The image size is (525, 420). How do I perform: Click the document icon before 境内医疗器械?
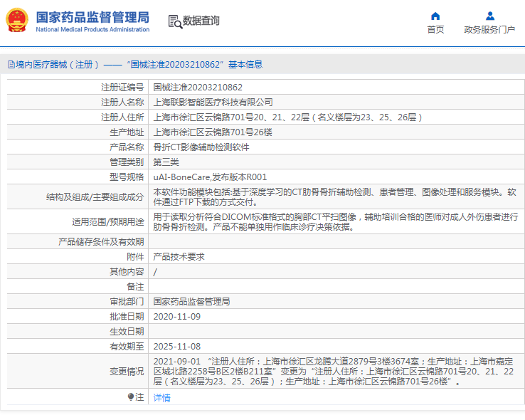coord(11,64)
